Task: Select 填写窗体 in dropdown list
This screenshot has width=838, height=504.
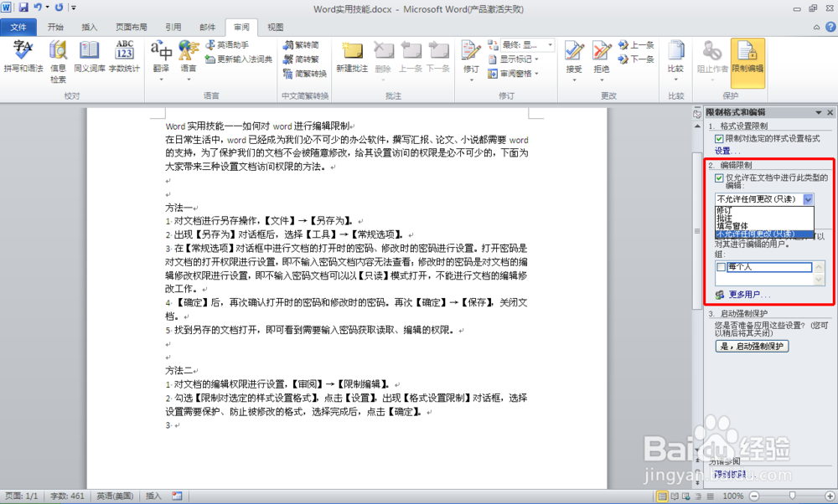Action: click(764, 226)
